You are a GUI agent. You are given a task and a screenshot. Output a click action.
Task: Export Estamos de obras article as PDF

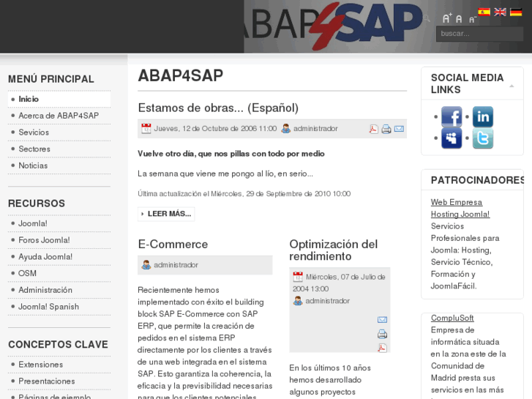point(373,129)
